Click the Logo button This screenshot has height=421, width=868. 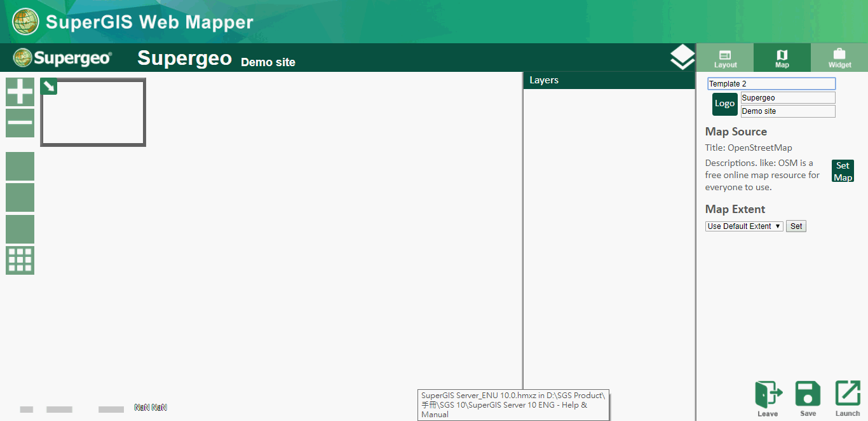(724, 104)
